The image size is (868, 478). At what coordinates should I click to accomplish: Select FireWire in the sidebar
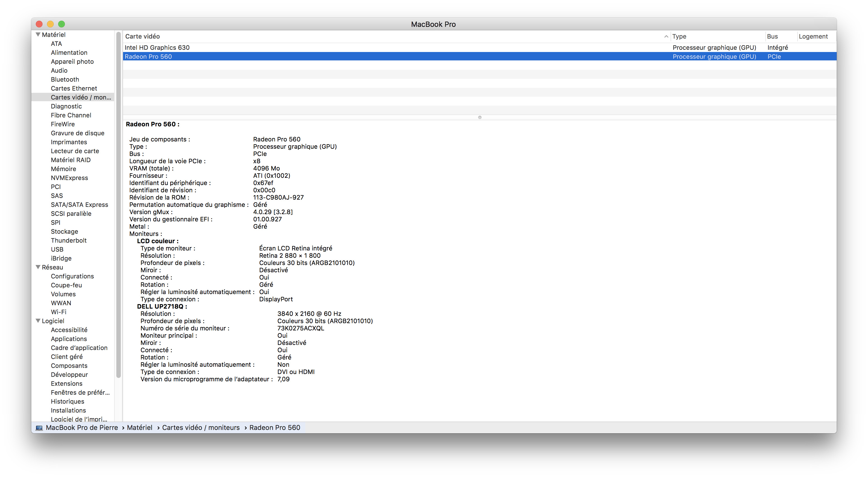[x=63, y=124]
